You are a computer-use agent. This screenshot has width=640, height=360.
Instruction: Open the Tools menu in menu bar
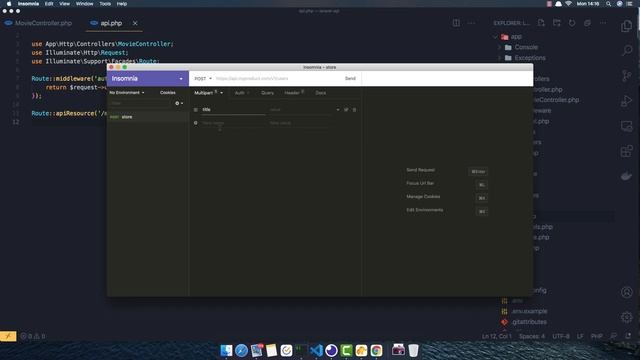coord(105,4)
